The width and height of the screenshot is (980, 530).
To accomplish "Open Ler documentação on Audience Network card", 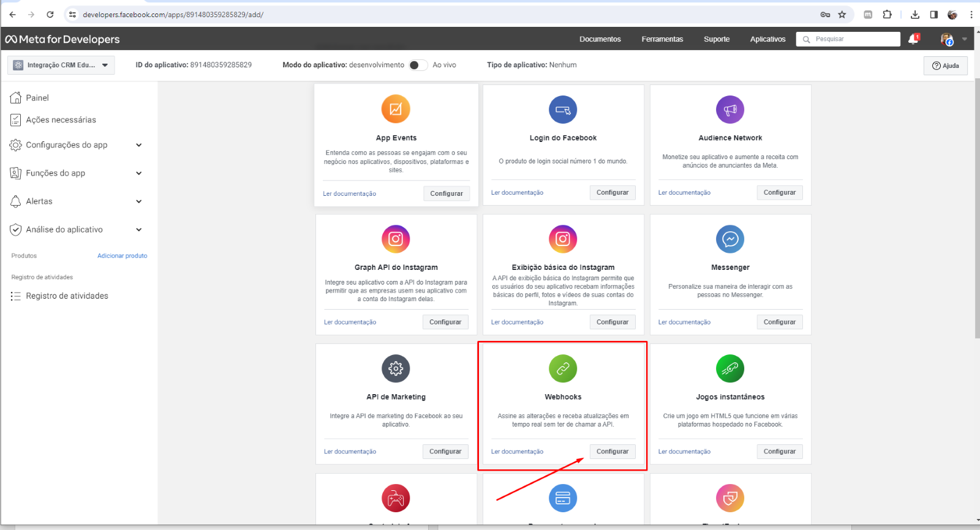I will pyautogui.click(x=684, y=193).
